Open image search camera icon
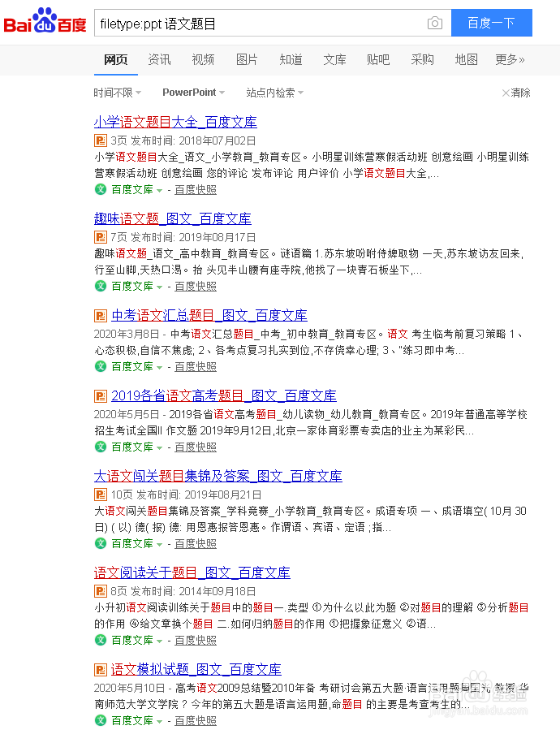The height and width of the screenshot is (730, 560). click(x=435, y=23)
